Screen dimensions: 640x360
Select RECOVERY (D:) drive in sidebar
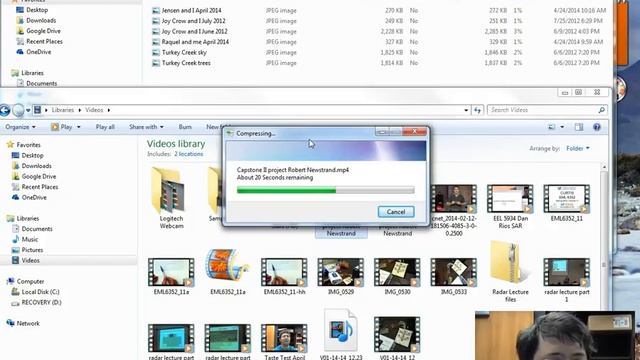coord(41,302)
